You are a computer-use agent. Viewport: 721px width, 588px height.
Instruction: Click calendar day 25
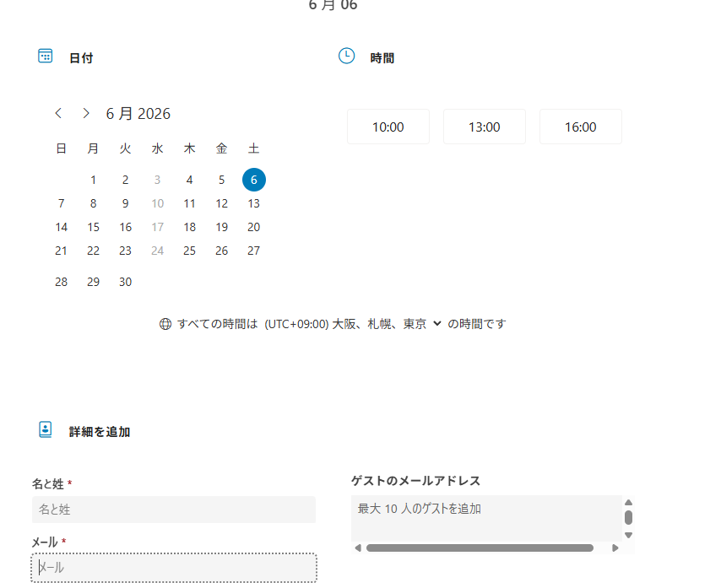pyautogui.click(x=189, y=251)
